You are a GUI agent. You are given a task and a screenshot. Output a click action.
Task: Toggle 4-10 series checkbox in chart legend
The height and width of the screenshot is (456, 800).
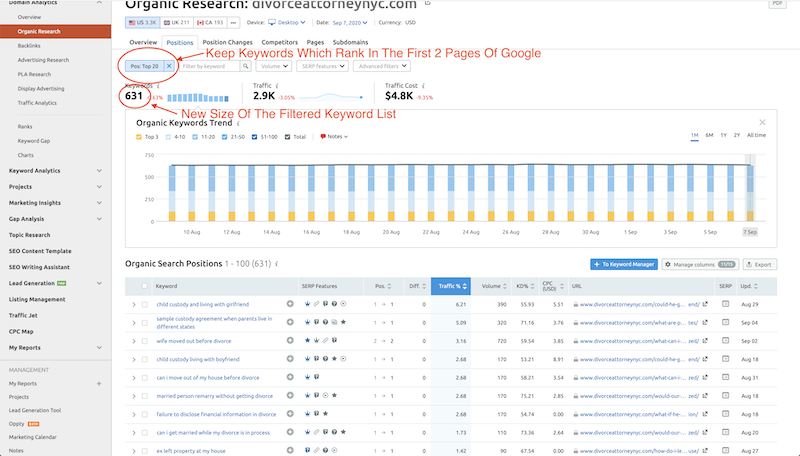point(168,137)
